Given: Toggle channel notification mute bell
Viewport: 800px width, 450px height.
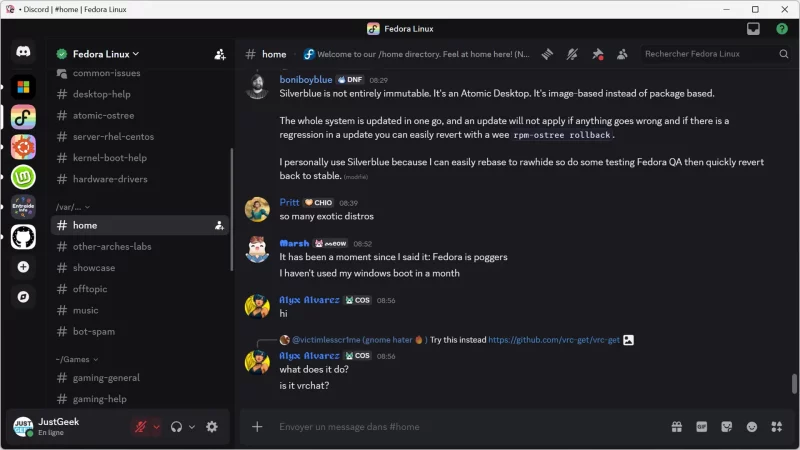Looking at the screenshot, I should pos(572,54).
